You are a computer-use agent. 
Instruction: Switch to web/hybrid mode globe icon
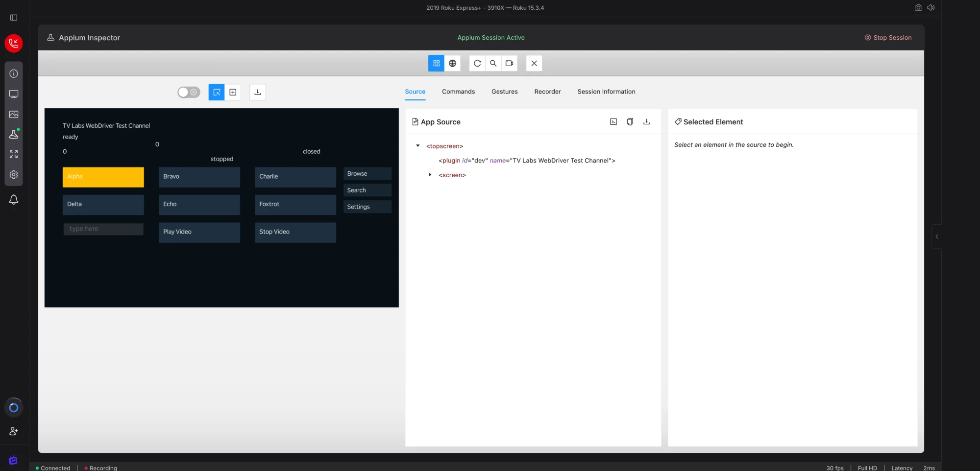pos(453,63)
